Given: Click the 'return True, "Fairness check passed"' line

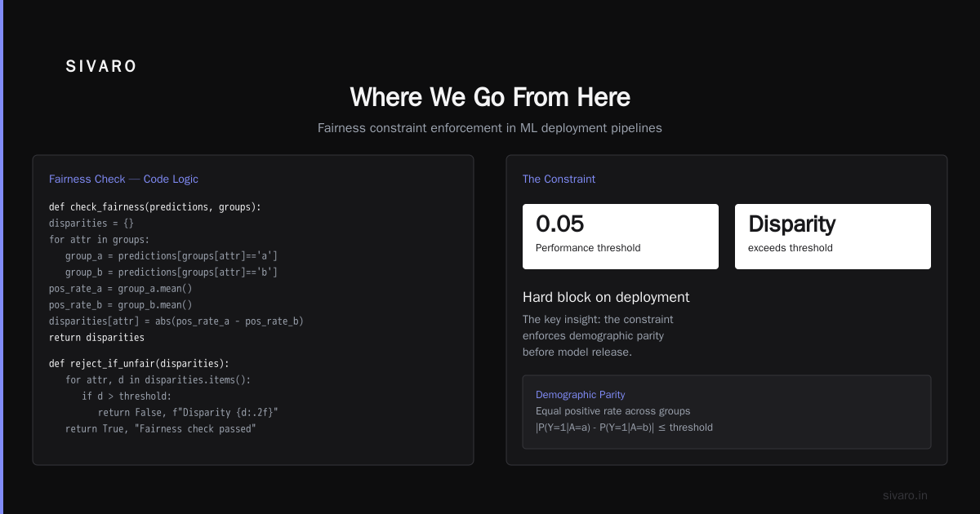Looking at the screenshot, I should click(161, 429).
